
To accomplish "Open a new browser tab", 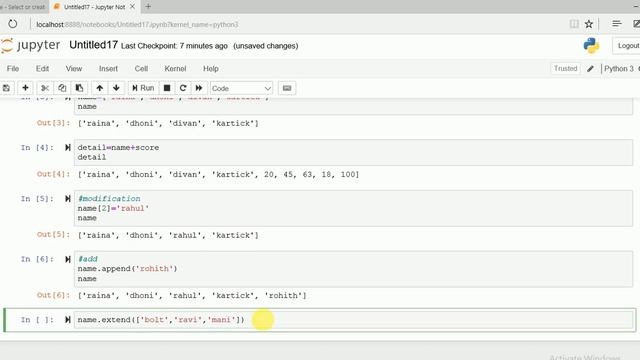I will coord(148,7).
